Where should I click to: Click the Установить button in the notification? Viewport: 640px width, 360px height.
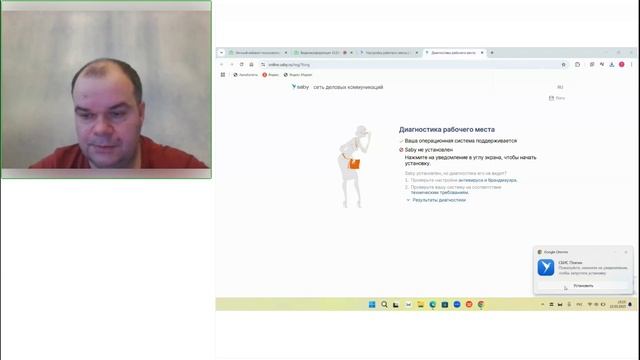[583, 286]
